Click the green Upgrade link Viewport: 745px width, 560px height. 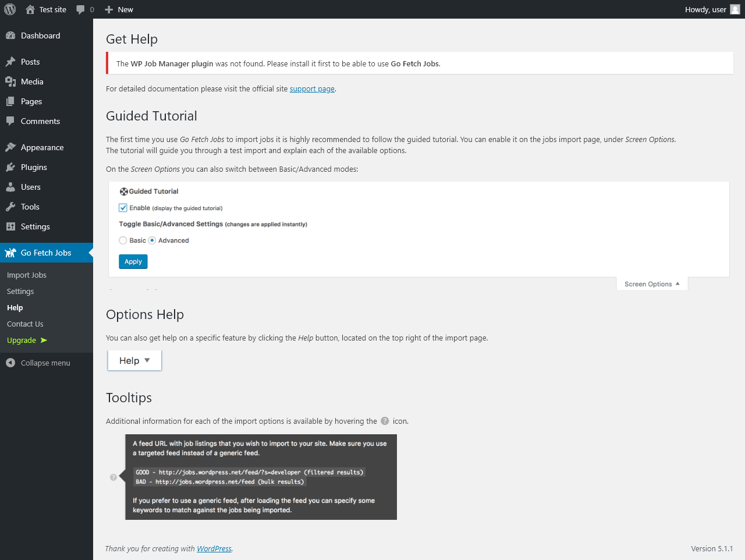[22, 340]
